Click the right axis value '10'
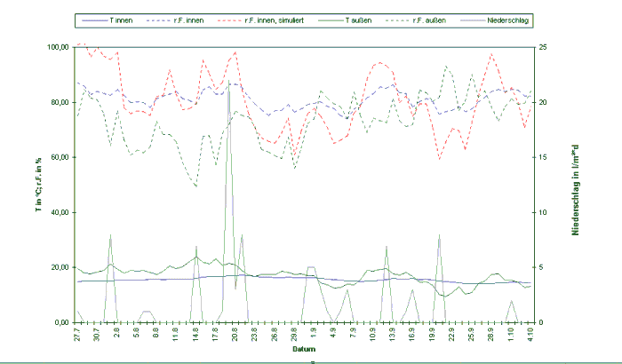The height and width of the screenshot is (364, 622). coord(542,212)
